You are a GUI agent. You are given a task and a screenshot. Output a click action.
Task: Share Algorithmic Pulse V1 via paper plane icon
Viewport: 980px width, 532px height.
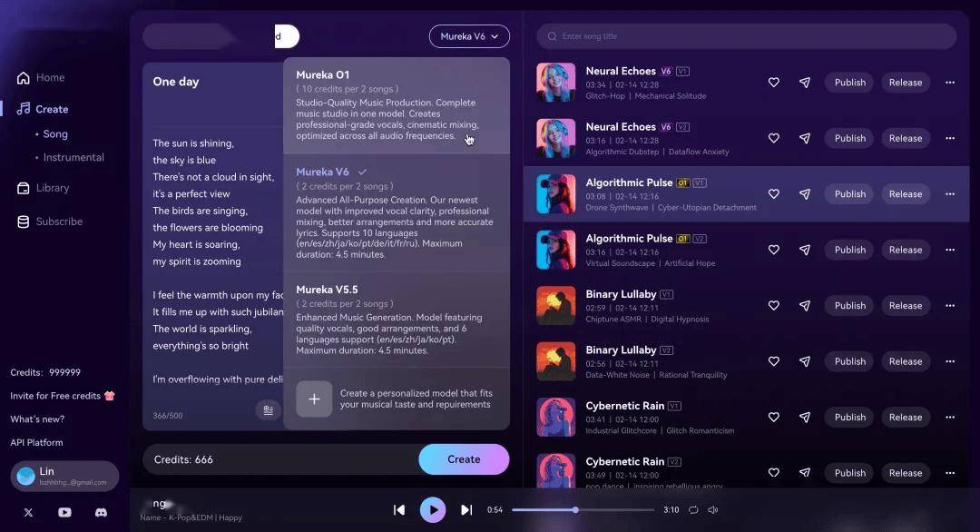pos(805,193)
